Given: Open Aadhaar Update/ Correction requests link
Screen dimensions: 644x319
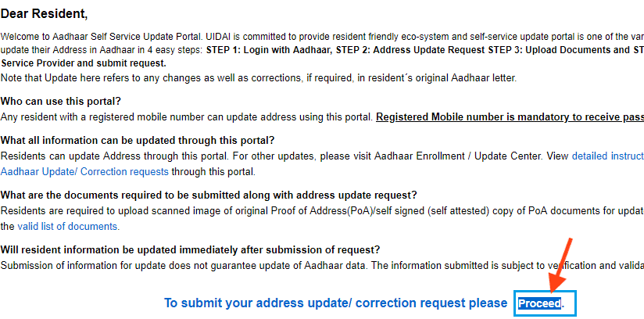Looking at the screenshot, I should (84, 171).
